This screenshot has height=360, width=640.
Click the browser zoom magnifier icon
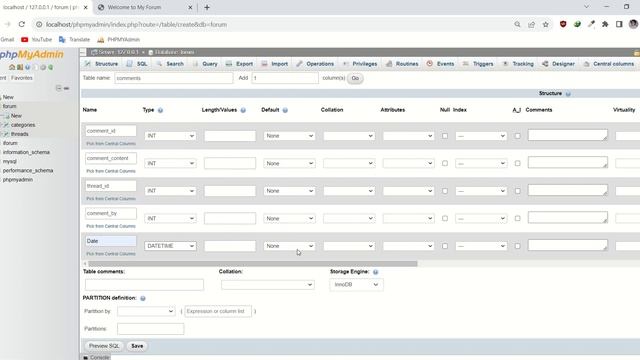518,24
